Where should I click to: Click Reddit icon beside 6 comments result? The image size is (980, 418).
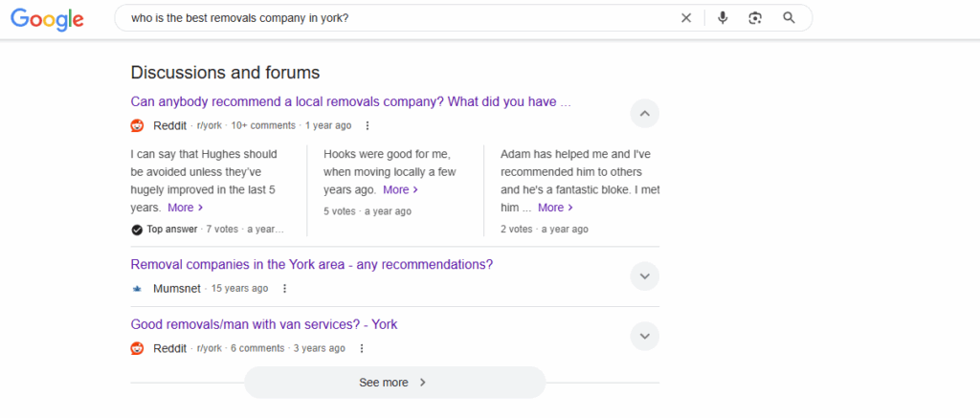(x=138, y=348)
